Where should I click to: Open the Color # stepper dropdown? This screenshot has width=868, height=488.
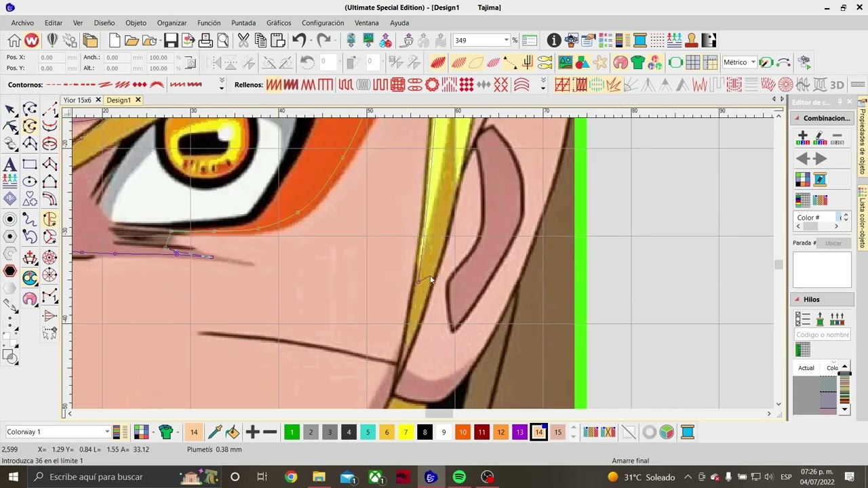(x=845, y=218)
